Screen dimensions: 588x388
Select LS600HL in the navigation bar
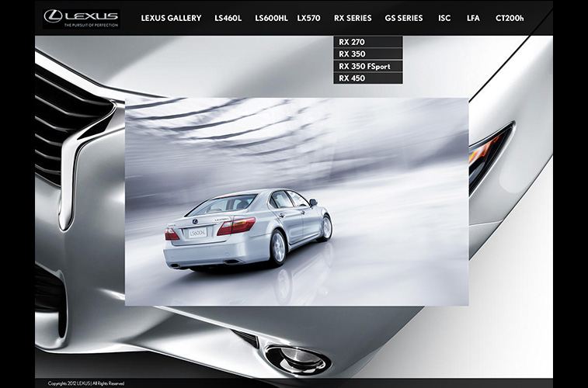click(x=272, y=18)
